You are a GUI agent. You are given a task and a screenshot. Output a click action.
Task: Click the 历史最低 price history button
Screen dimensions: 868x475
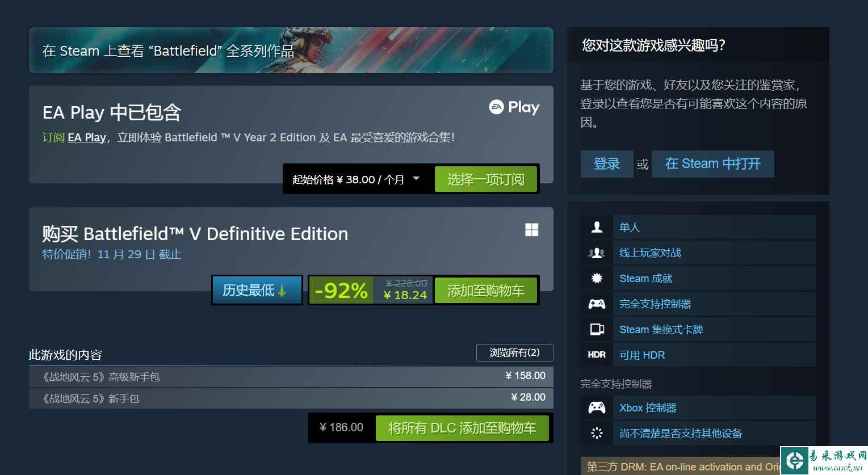pos(257,290)
